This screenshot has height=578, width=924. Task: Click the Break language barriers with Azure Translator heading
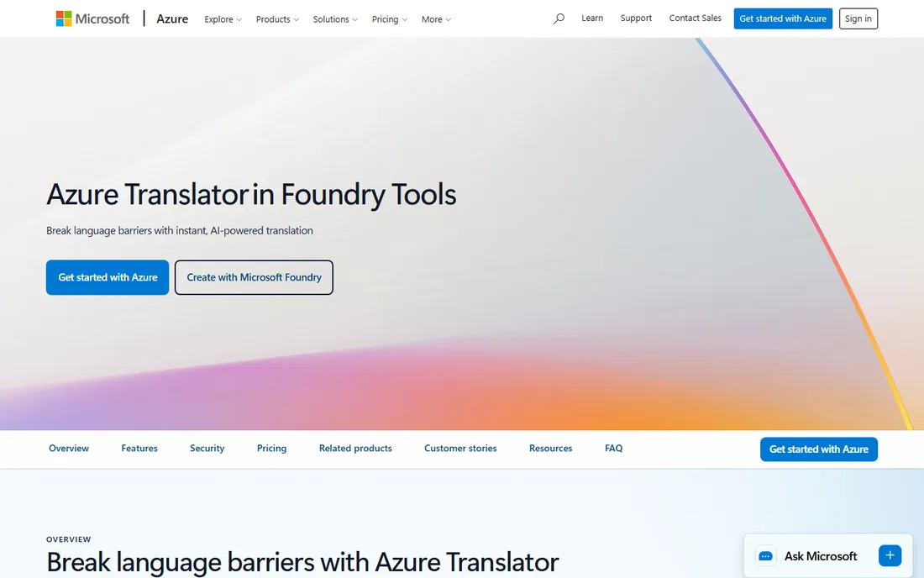pyautogui.click(x=302, y=562)
